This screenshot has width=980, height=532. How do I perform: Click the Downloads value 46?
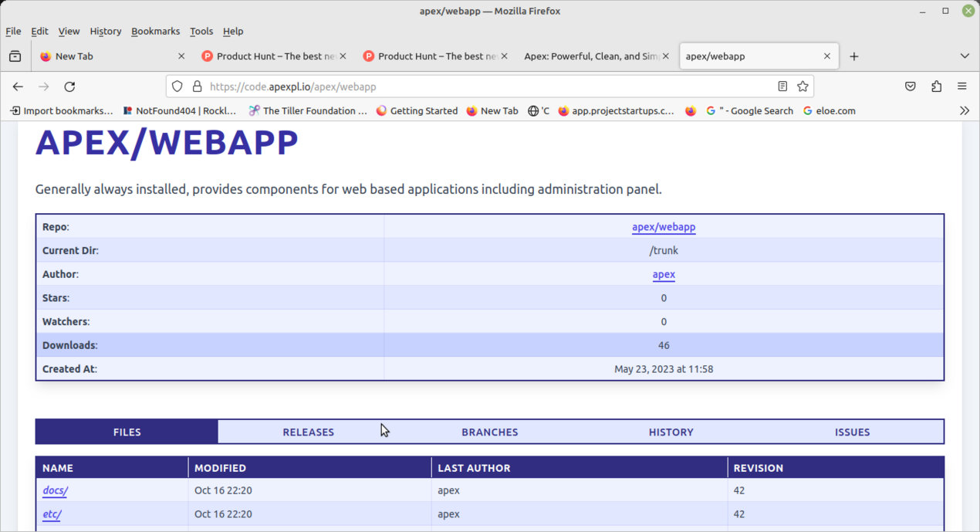[x=664, y=345]
